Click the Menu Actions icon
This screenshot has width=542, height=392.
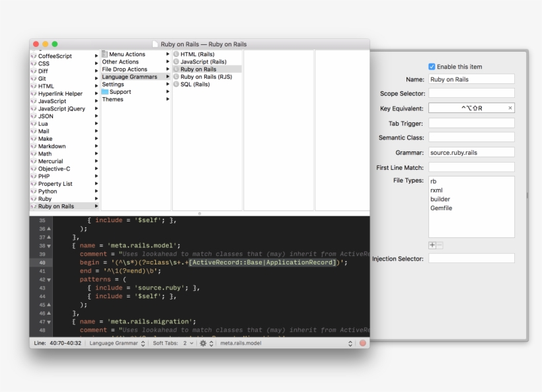click(x=105, y=54)
